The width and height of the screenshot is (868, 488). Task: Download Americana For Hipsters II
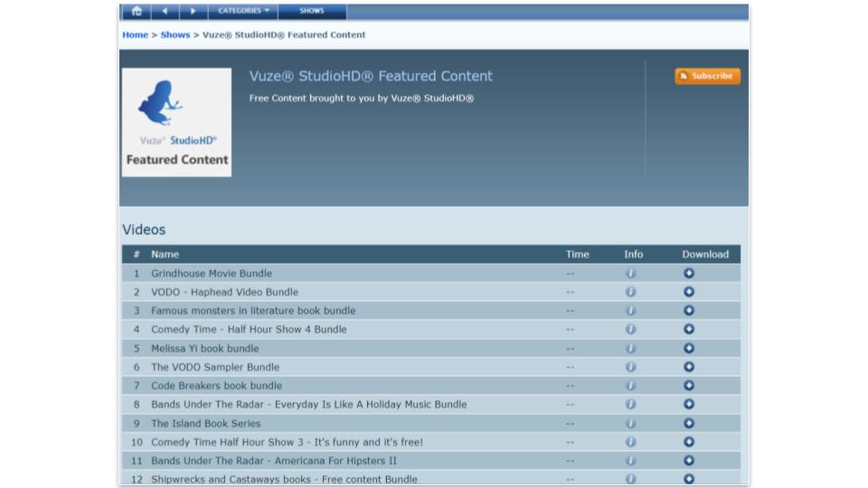click(x=689, y=460)
